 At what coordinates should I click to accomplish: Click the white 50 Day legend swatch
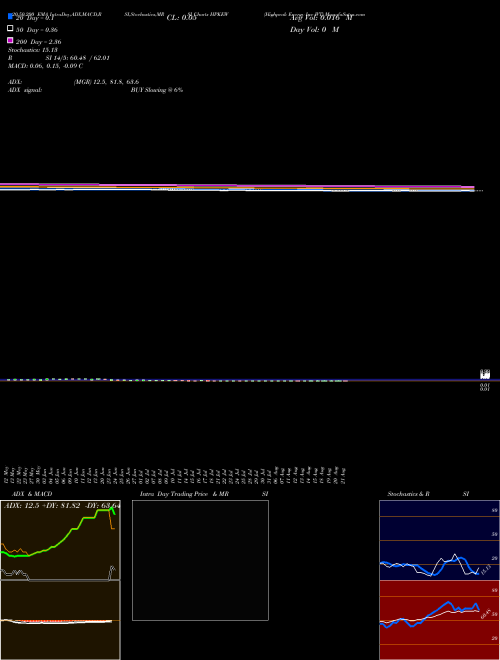[x=10, y=28]
